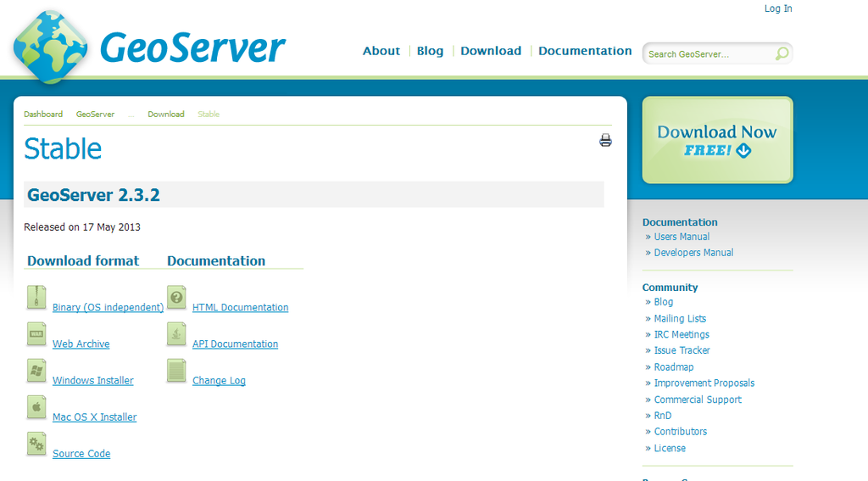The height and width of the screenshot is (481, 868).
Task: Open the Documentation navigation item
Action: [585, 51]
